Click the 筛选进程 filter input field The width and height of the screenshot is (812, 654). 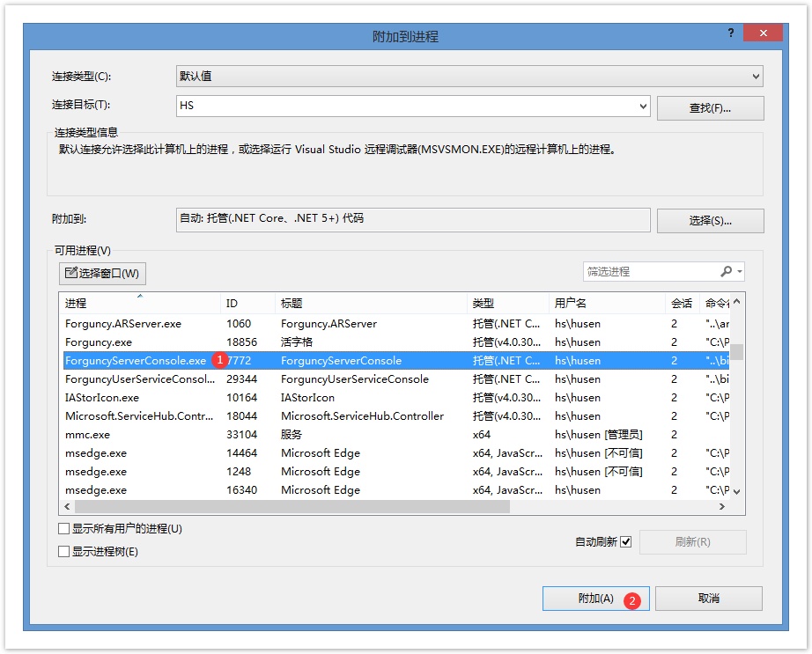click(647, 272)
